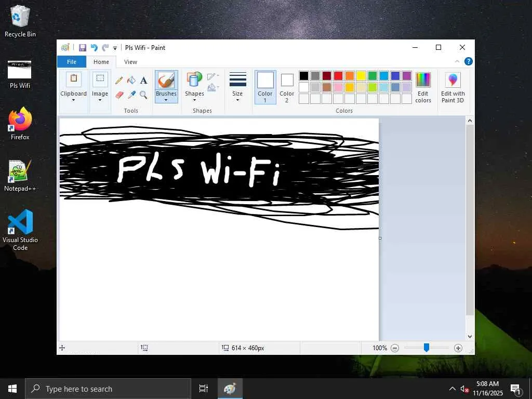Click the Windows Start button

coord(12,389)
